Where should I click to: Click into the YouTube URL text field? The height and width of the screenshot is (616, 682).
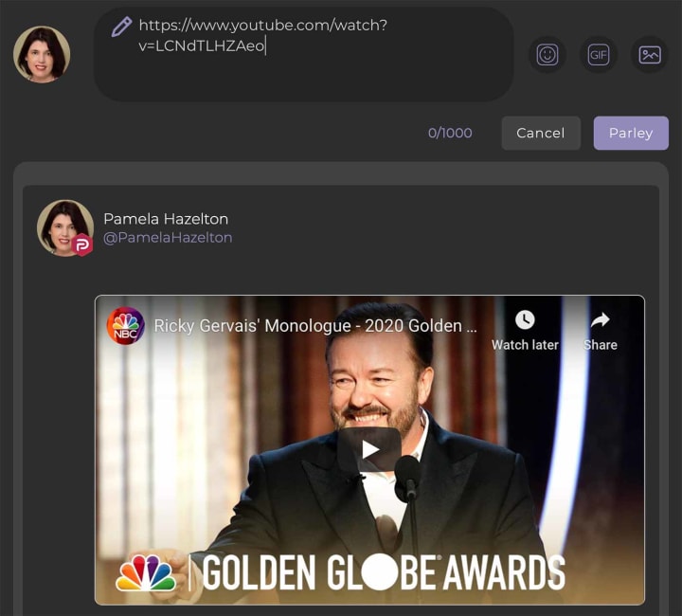[x=304, y=54]
